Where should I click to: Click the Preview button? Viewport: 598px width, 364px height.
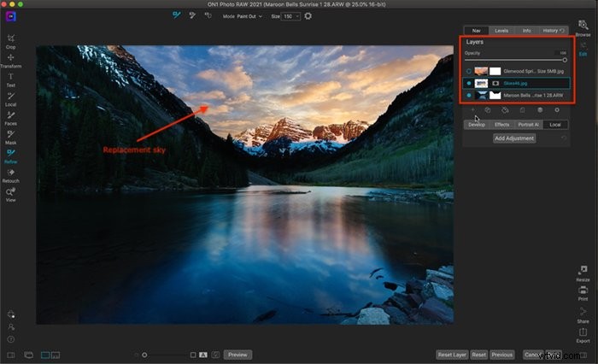(x=237, y=355)
